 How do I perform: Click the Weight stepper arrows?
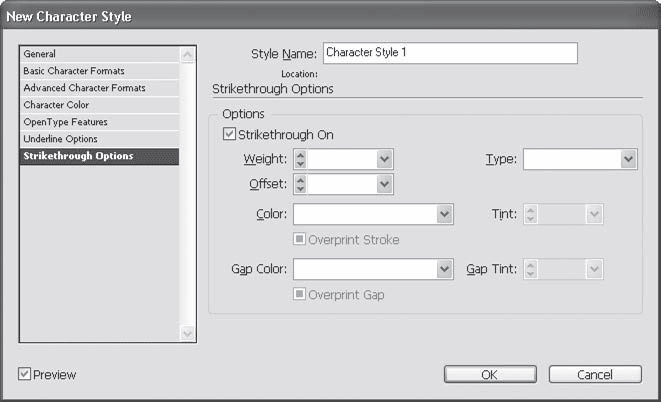[300, 159]
